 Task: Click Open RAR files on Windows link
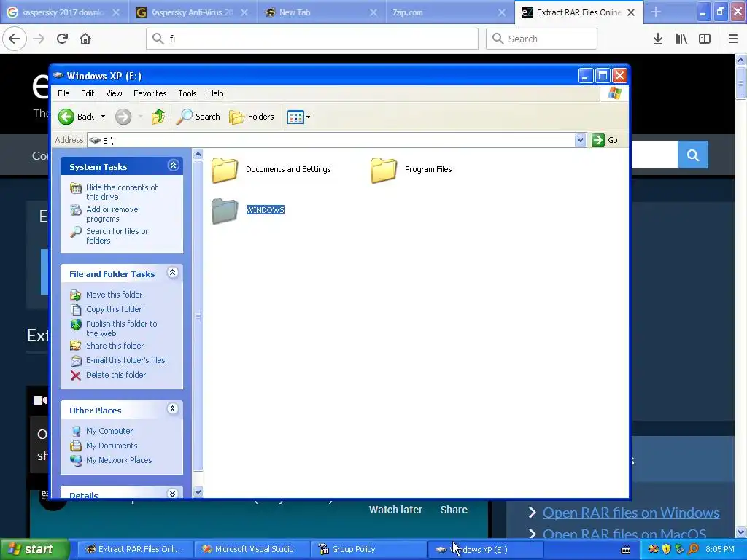point(631,513)
